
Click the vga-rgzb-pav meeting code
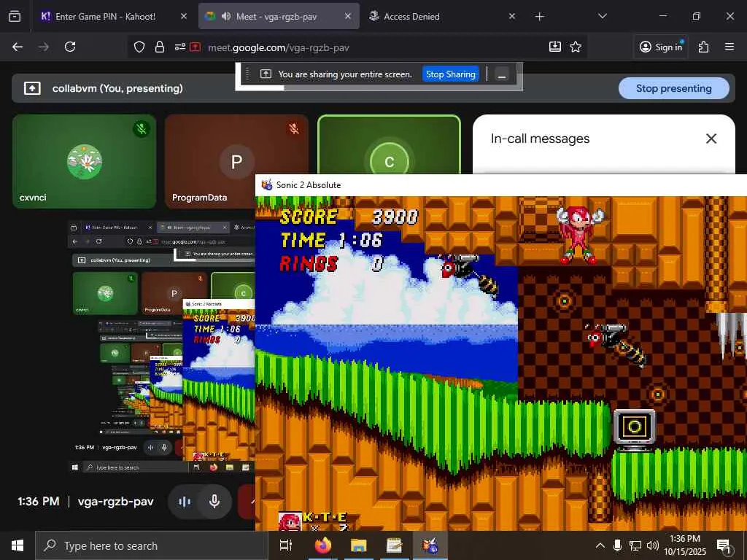pyautogui.click(x=116, y=502)
